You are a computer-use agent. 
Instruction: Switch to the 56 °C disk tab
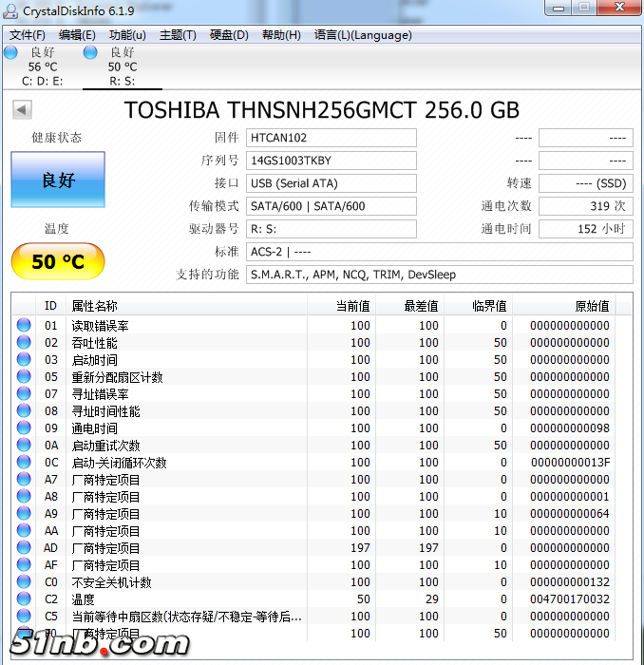43,66
